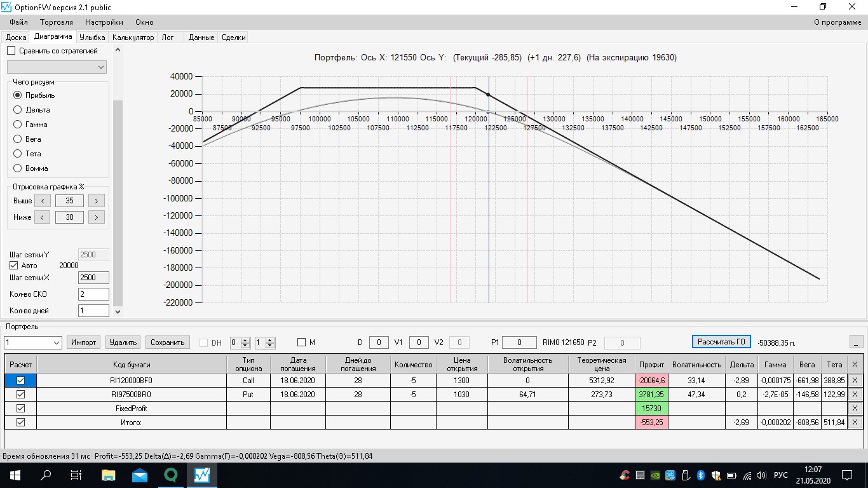Viewport: 868px width, 488px height.
Task: Collapse the portfolio panel with underscore button
Action: click(856, 342)
